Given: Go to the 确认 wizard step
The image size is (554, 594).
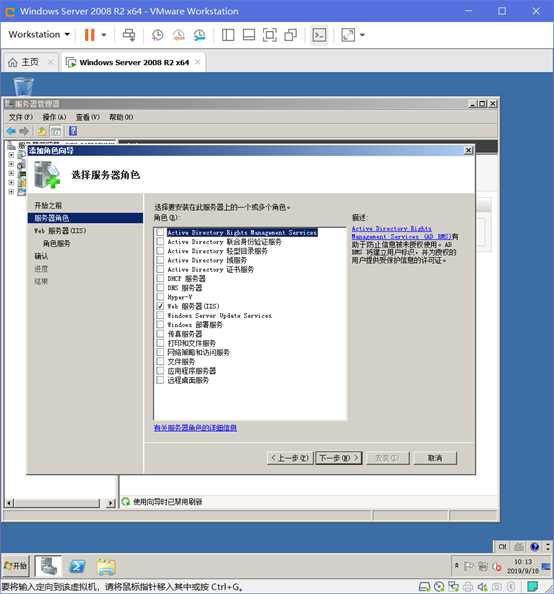Looking at the screenshot, I should pyautogui.click(x=41, y=256).
